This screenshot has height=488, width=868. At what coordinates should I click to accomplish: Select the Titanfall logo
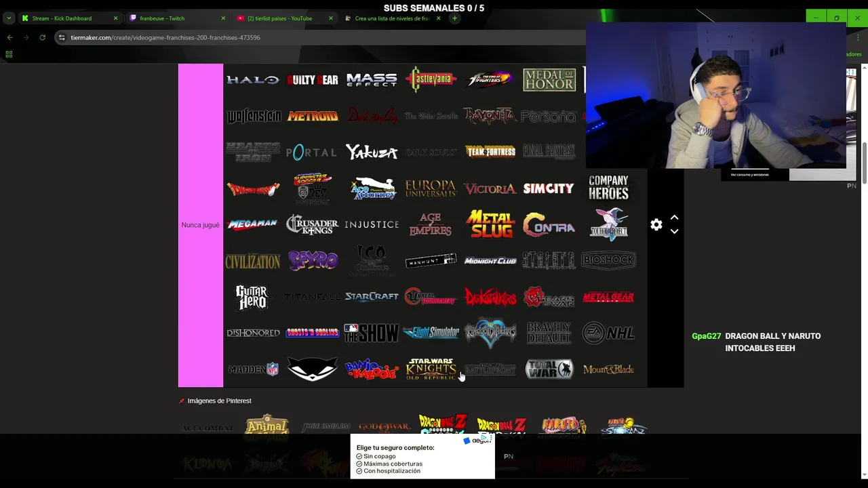click(312, 297)
